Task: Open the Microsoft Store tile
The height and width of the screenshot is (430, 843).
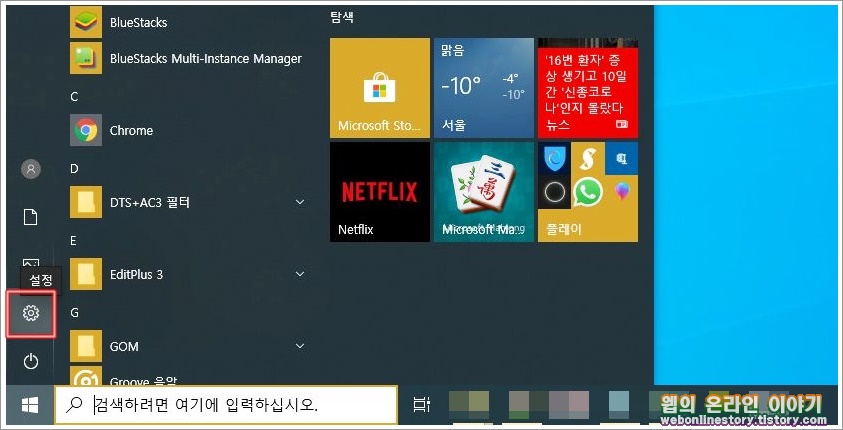Action: (380, 88)
